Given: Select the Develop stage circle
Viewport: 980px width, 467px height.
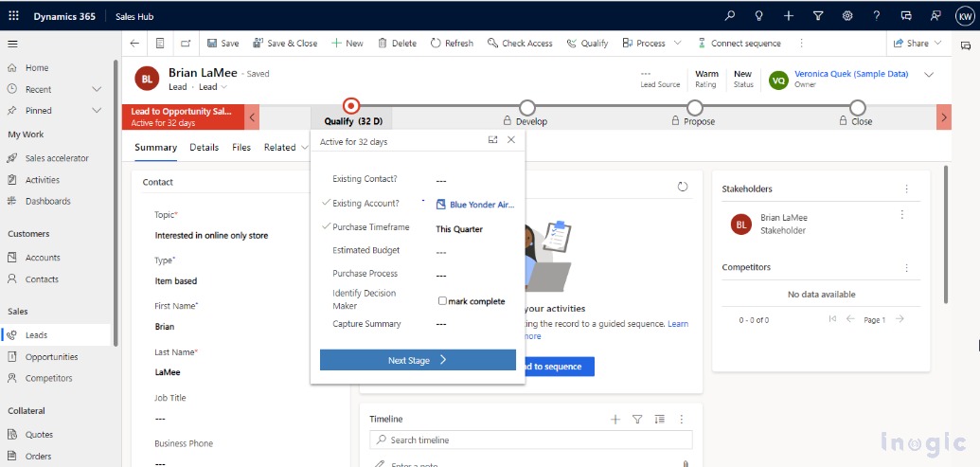Looking at the screenshot, I should 526,108.
